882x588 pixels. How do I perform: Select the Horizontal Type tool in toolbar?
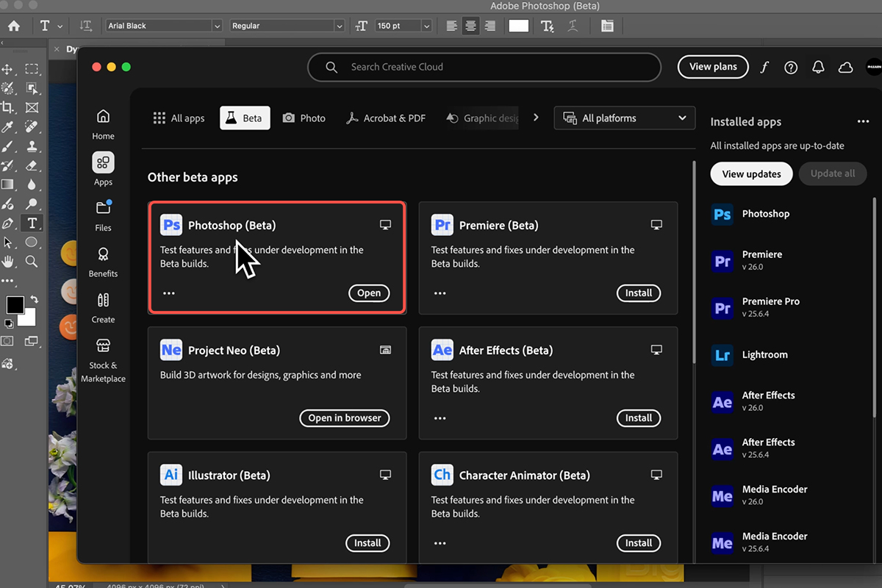32,223
